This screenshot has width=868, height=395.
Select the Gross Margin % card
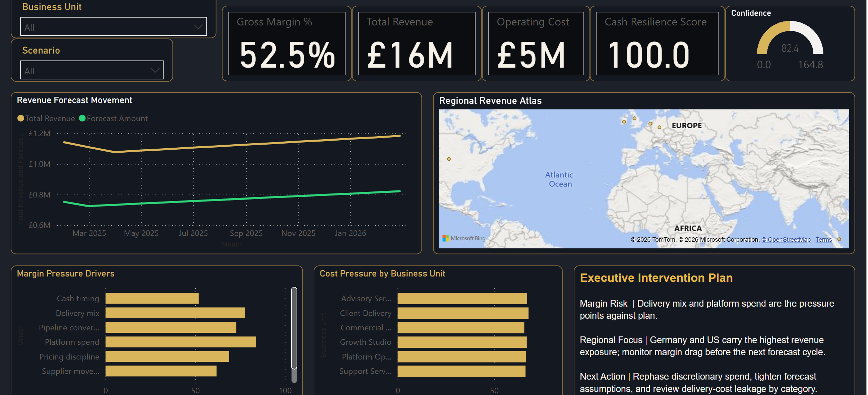(x=287, y=44)
